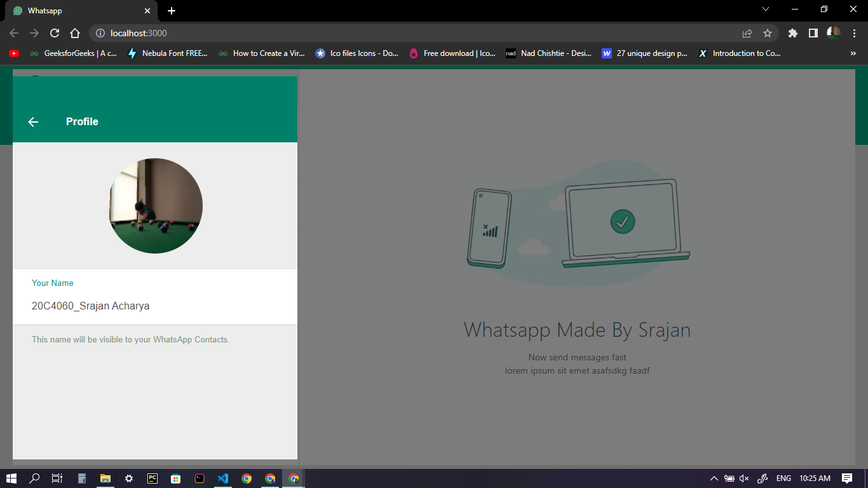Launch Calculator from taskbar
The image size is (868, 488).
coord(82,478)
